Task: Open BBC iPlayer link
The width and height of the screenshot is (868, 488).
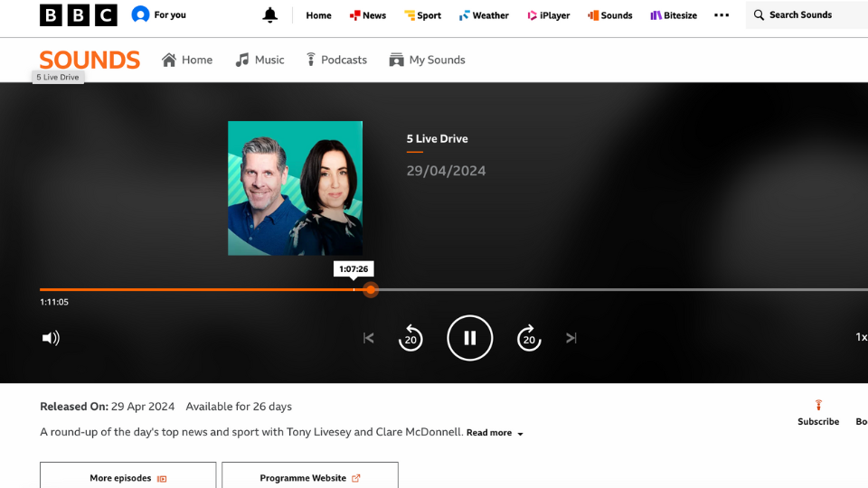Action: pos(548,15)
